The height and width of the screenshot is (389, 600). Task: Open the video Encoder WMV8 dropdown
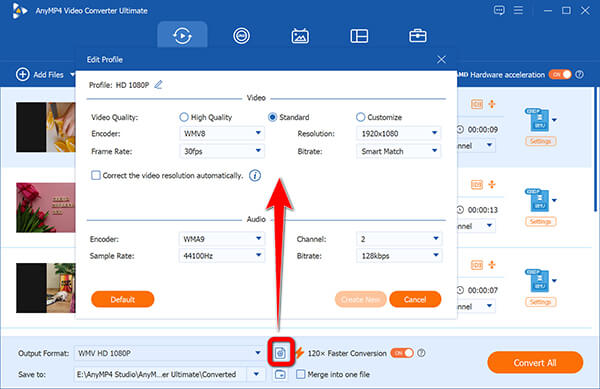222,133
